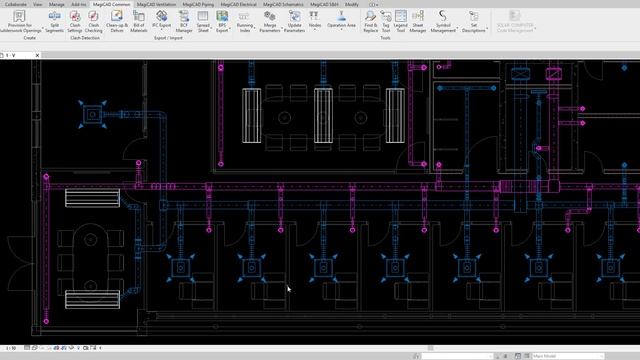The image size is (640, 360).
Task: Open the ribbon panel display dropdown after Modify
Action: tap(373, 4)
